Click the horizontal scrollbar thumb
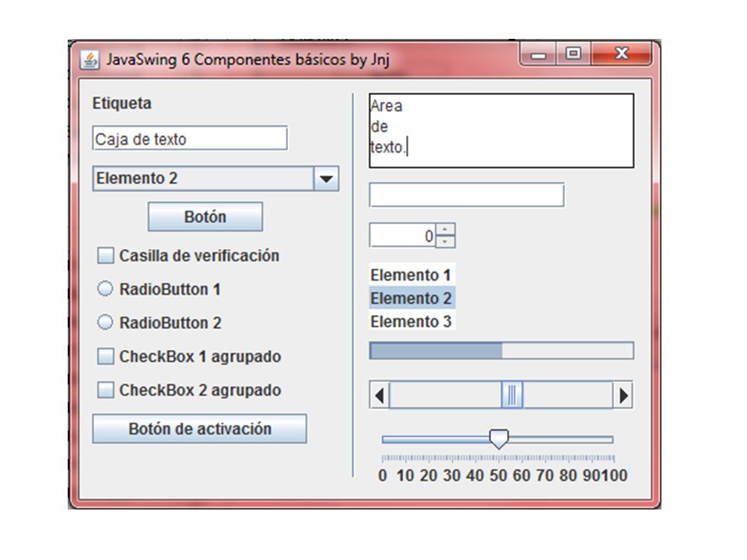Screen dimensions: 747x560 click(x=512, y=395)
